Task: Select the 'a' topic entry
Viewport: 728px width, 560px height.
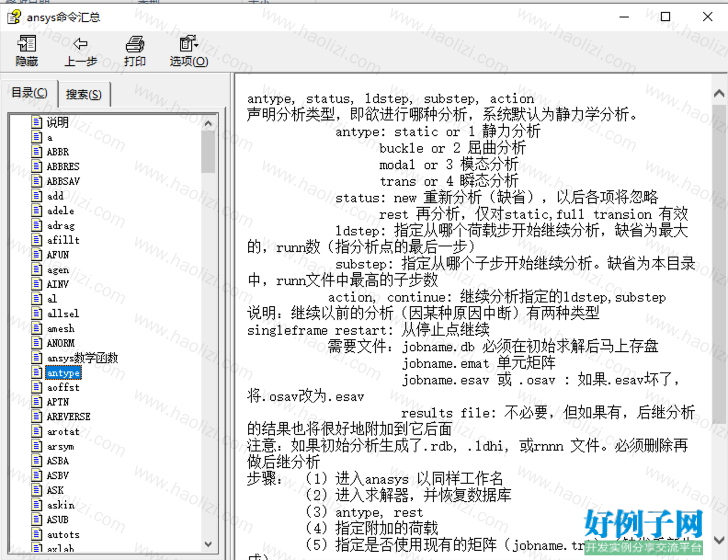Action: coord(50,137)
